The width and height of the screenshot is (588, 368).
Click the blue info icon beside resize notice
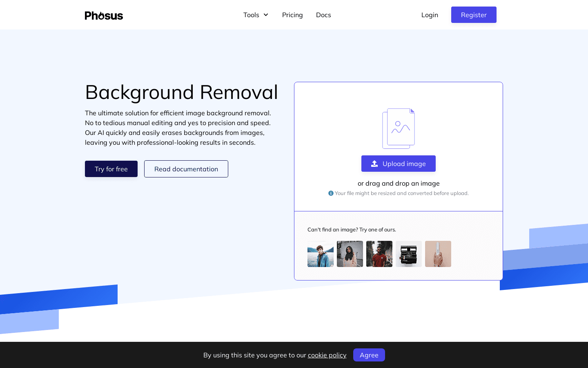pyautogui.click(x=331, y=193)
